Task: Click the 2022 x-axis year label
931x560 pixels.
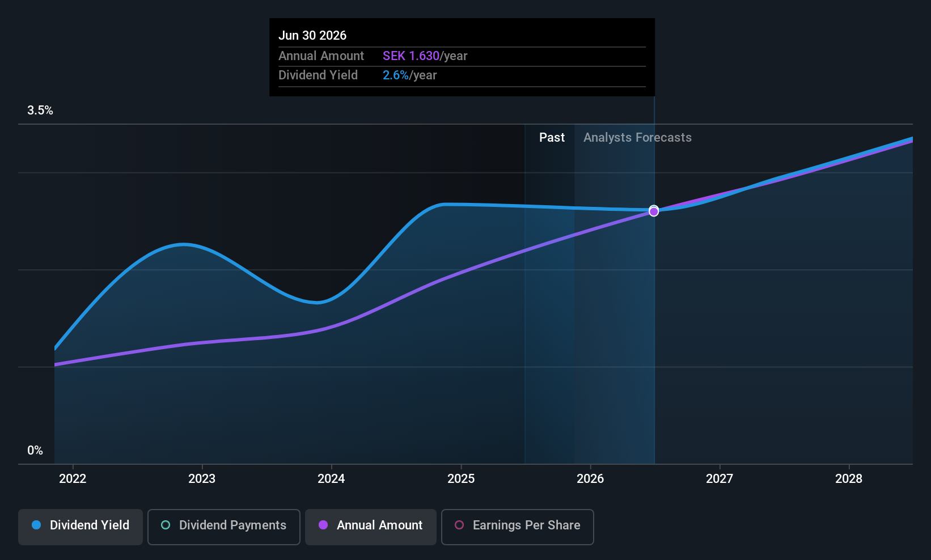Action: (x=73, y=479)
